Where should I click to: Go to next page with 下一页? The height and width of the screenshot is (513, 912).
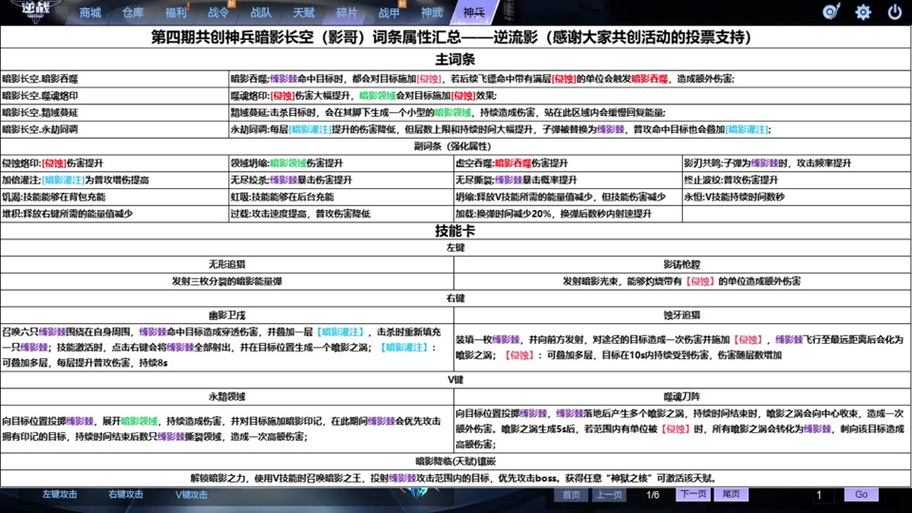click(693, 494)
